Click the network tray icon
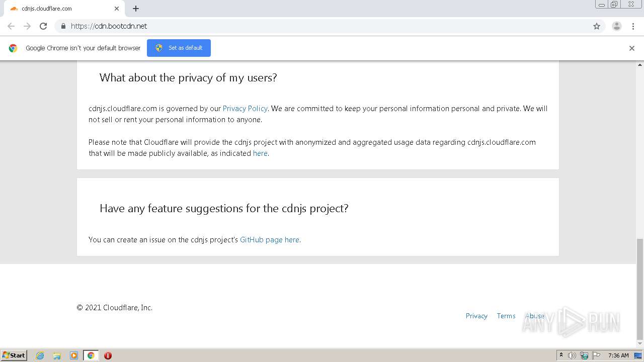This screenshot has height=362, width=644. point(584,355)
